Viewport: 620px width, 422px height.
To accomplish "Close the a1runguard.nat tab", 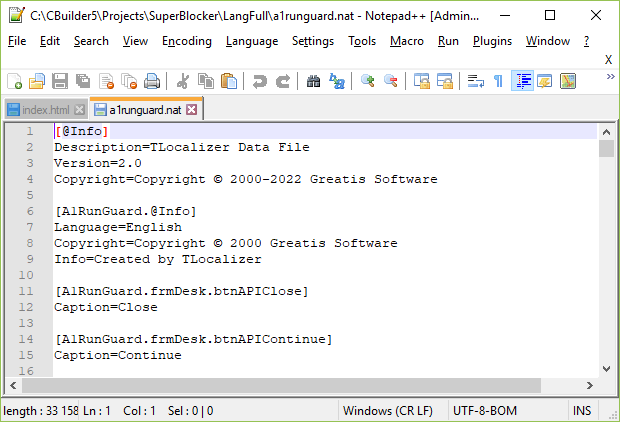I will coord(194,109).
